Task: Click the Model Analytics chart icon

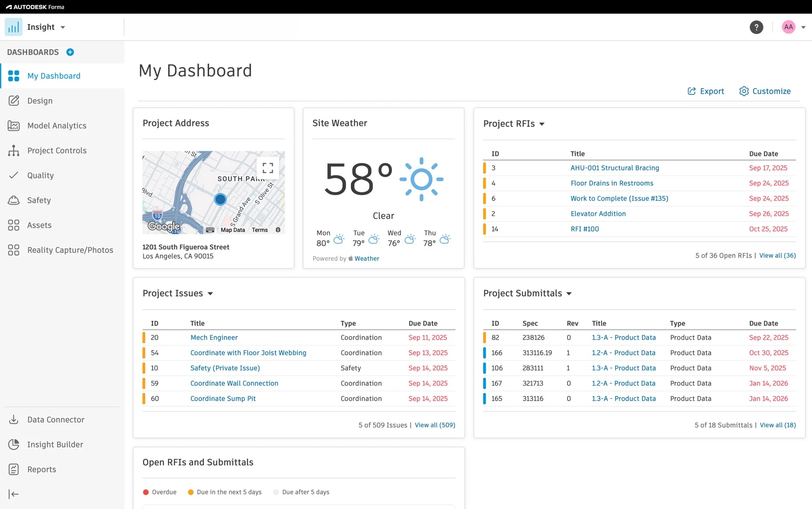Action: tap(14, 126)
